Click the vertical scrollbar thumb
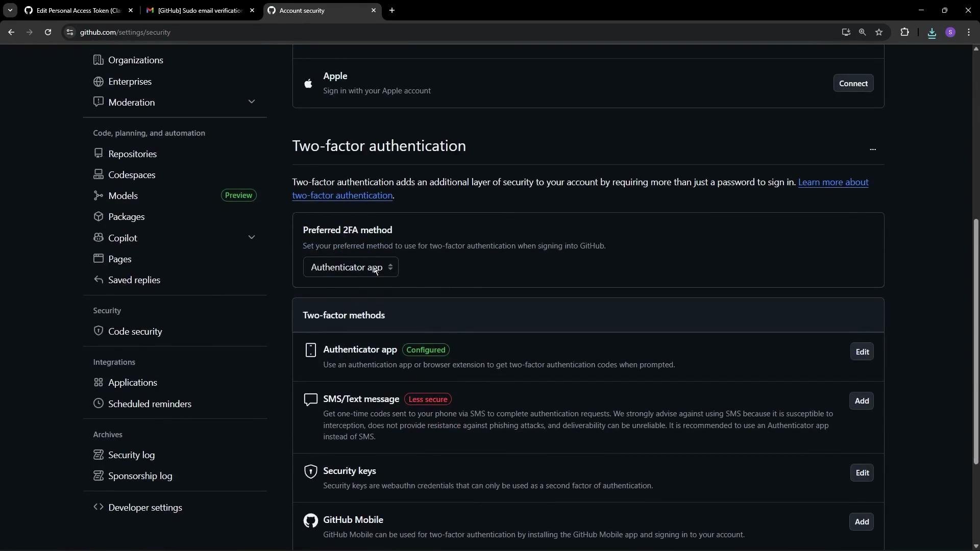Viewport: 980px width, 551px height. pos(976,342)
